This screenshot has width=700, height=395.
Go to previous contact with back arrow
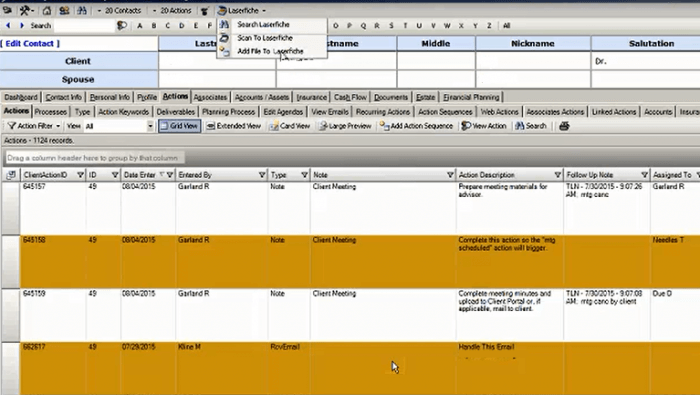coord(8,25)
